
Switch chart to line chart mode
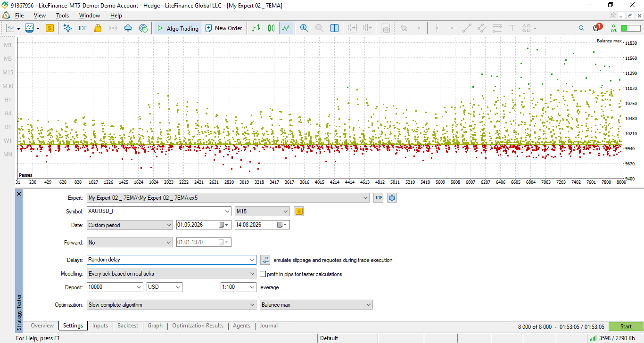[x=286, y=28]
